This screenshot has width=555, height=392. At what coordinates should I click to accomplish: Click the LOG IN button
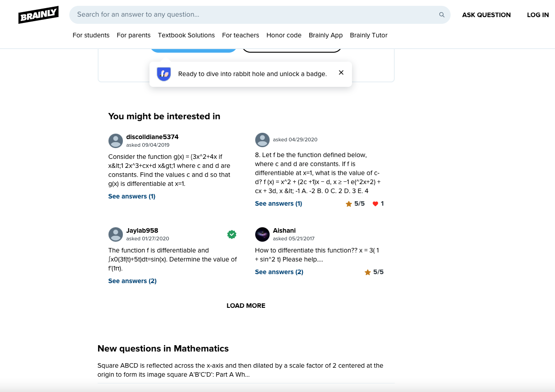pos(538,15)
